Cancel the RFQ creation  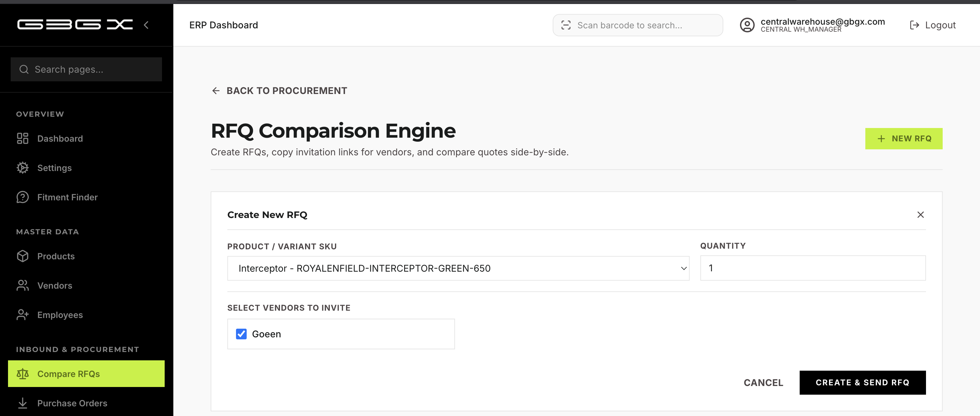tap(763, 383)
